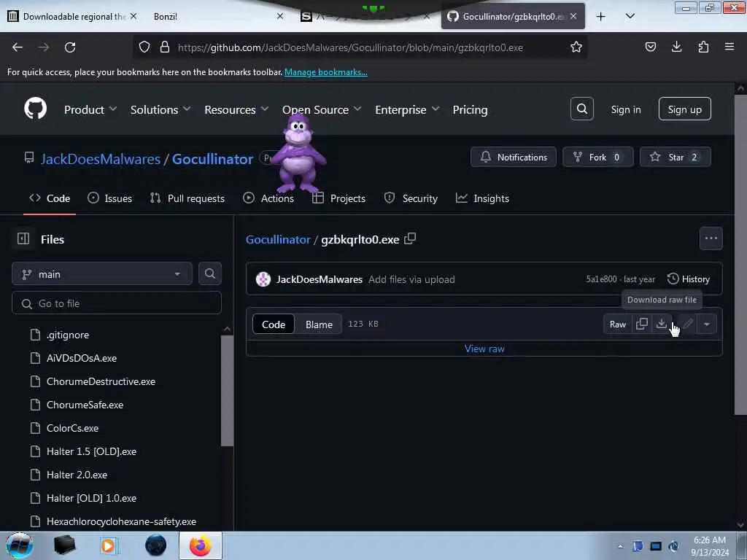Screen dimensions: 747x560
Task: Click the greyed-out edit pencil icon
Action: 687,324
